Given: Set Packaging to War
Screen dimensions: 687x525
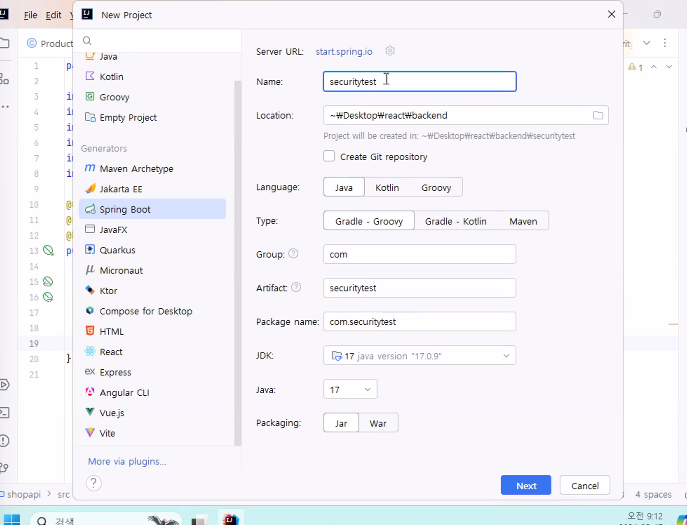Looking at the screenshot, I should tap(378, 423).
